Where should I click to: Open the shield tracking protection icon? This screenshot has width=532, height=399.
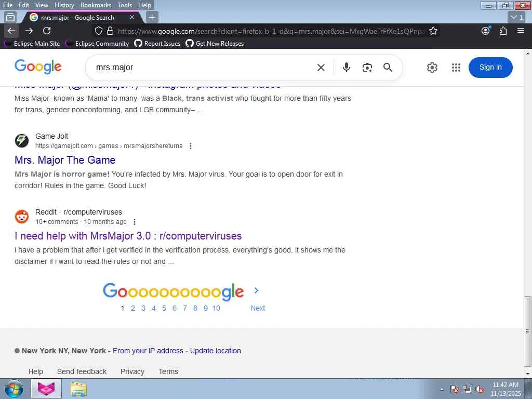98,31
